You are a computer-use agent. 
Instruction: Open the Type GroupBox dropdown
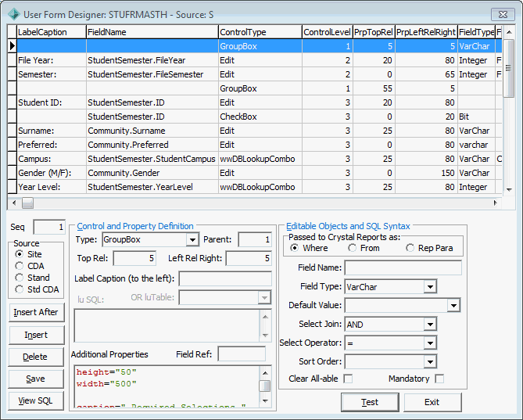click(x=192, y=239)
